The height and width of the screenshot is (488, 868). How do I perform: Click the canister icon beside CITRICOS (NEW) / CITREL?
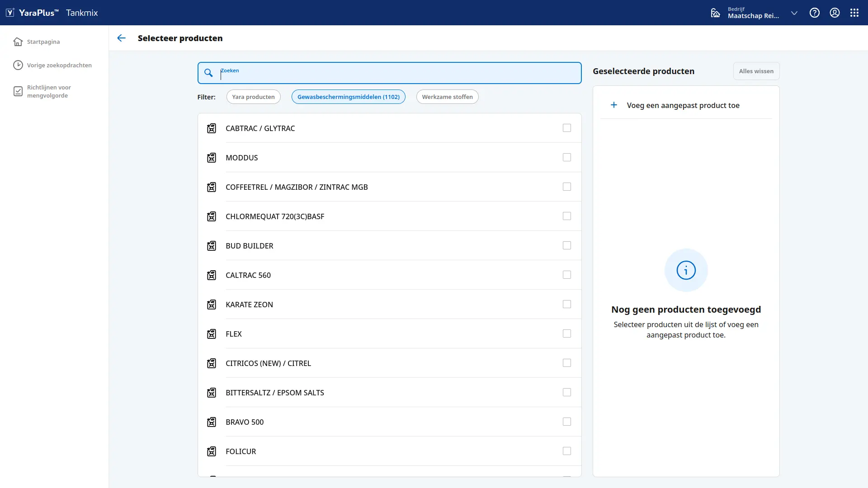[212, 363]
